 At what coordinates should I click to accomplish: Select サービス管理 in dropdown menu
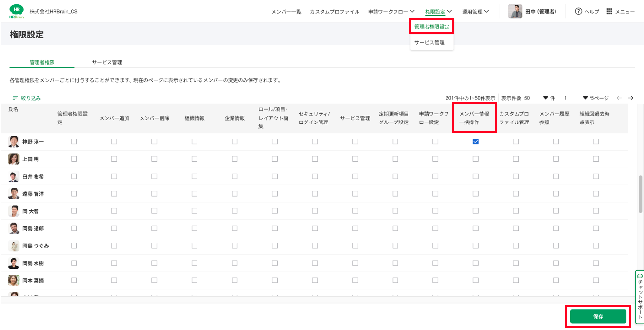coord(429,42)
